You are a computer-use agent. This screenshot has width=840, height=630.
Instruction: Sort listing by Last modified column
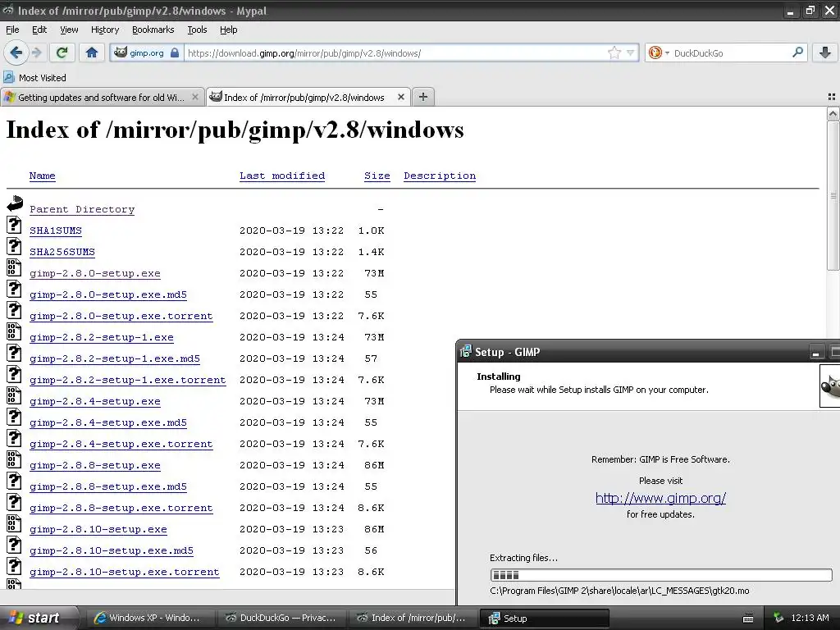click(x=282, y=176)
